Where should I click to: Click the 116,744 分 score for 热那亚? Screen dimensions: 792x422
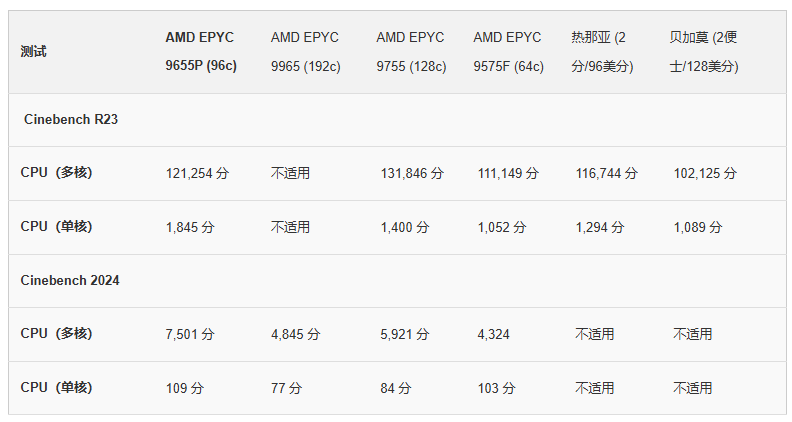[606, 174]
